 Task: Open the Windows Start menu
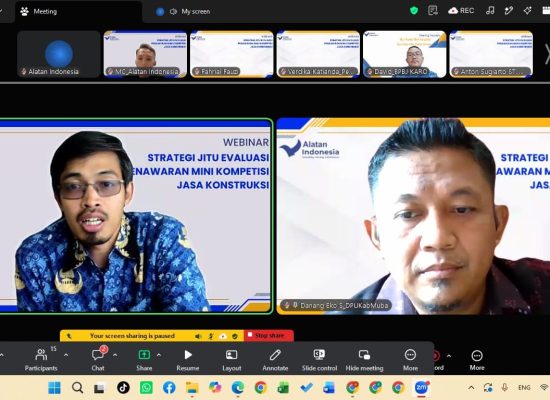[x=54, y=388]
